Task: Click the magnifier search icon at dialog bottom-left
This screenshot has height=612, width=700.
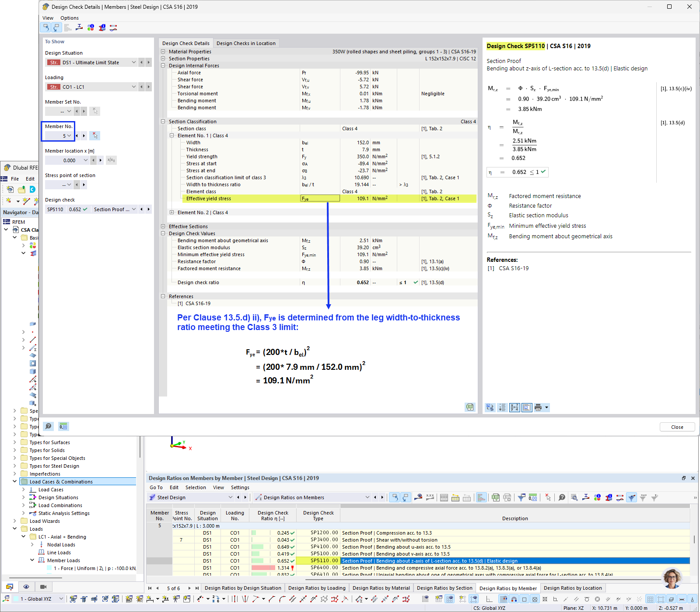Action: 49,426
